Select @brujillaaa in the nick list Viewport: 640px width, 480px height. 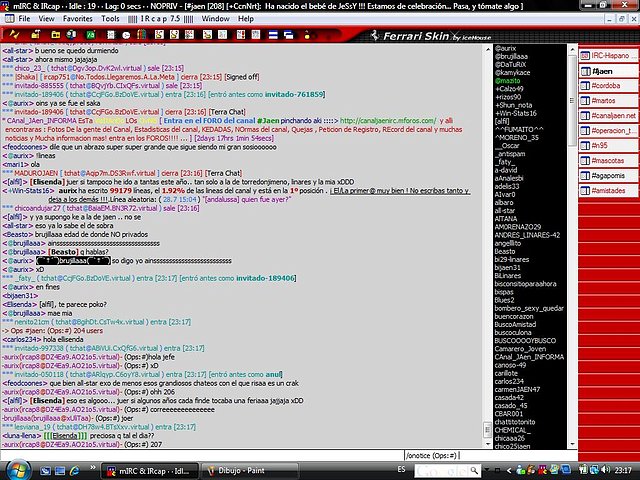click(x=511, y=57)
